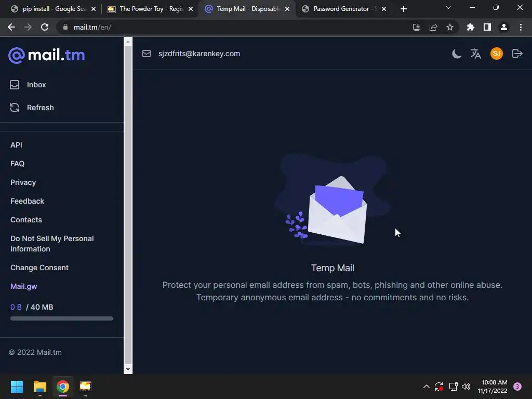Open notification center badge
The image size is (532, 399).
[x=517, y=387]
